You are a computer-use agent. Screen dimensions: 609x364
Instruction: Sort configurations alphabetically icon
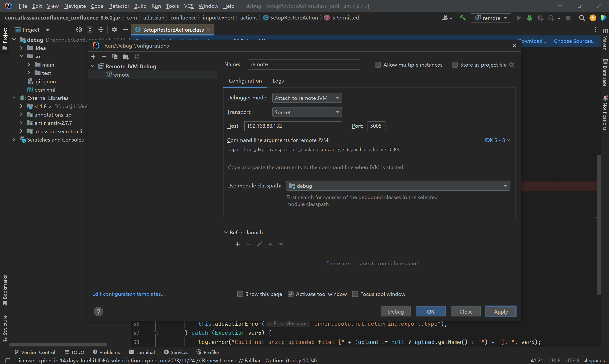[136, 57]
